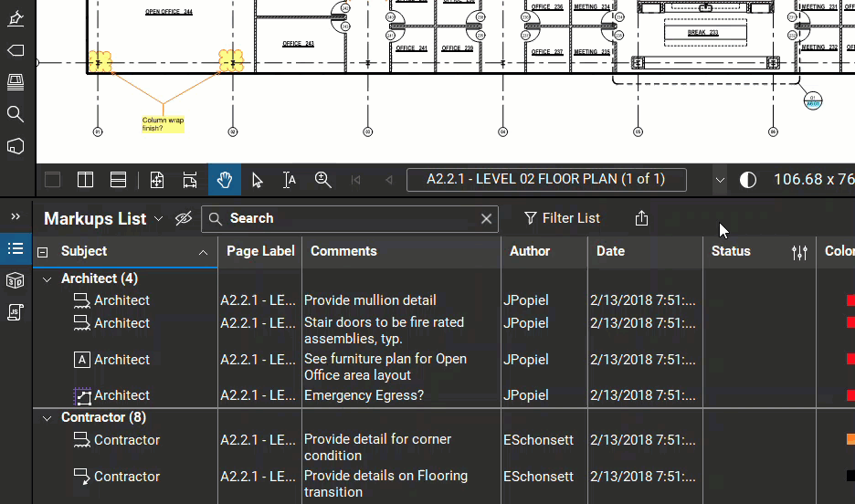Go to first page arrow
Image resolution: width=855 pixels, height=504 pixels.
click(355, 179)
